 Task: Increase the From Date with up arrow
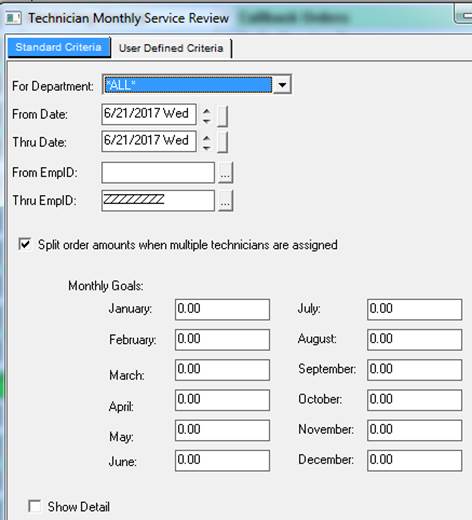point(207,111)
